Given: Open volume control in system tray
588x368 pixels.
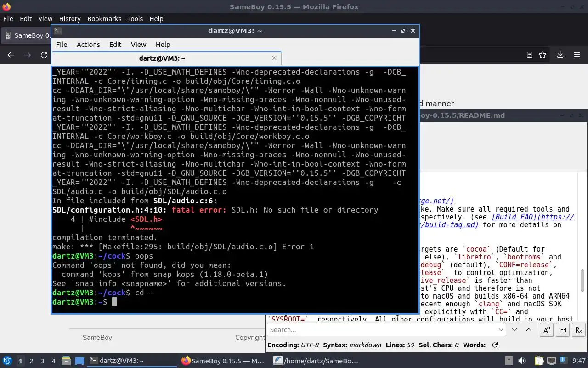Looking at the screenshot, I should point(522,361).
